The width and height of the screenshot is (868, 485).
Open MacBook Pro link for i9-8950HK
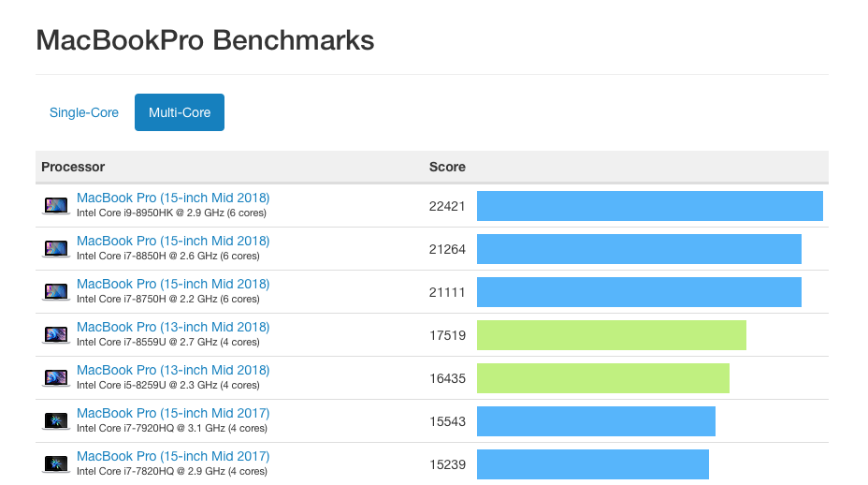click(x=173, y=198)
